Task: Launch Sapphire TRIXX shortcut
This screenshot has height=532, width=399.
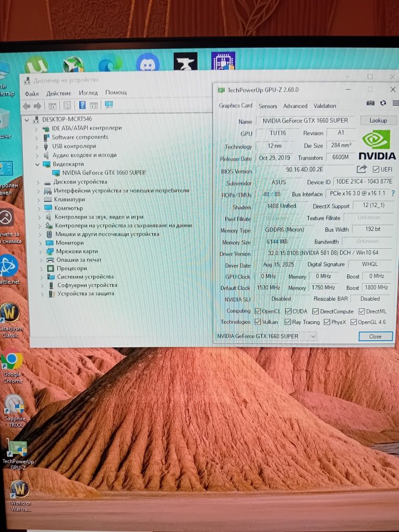Action: 15,411
